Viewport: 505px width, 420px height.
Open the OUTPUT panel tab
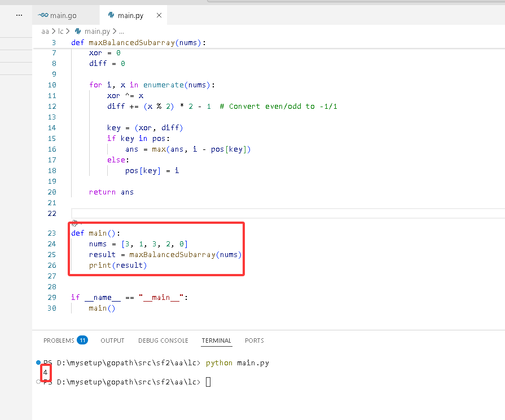coord(112,341)
